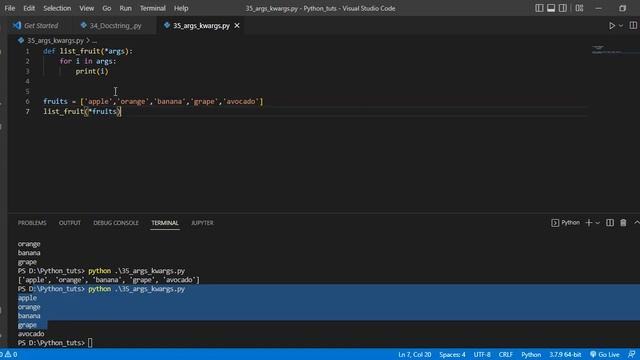Image resolution: width=640 pixels, height=360 pixels.
Task: Open the View menu
Action: [x=86, y=8]
